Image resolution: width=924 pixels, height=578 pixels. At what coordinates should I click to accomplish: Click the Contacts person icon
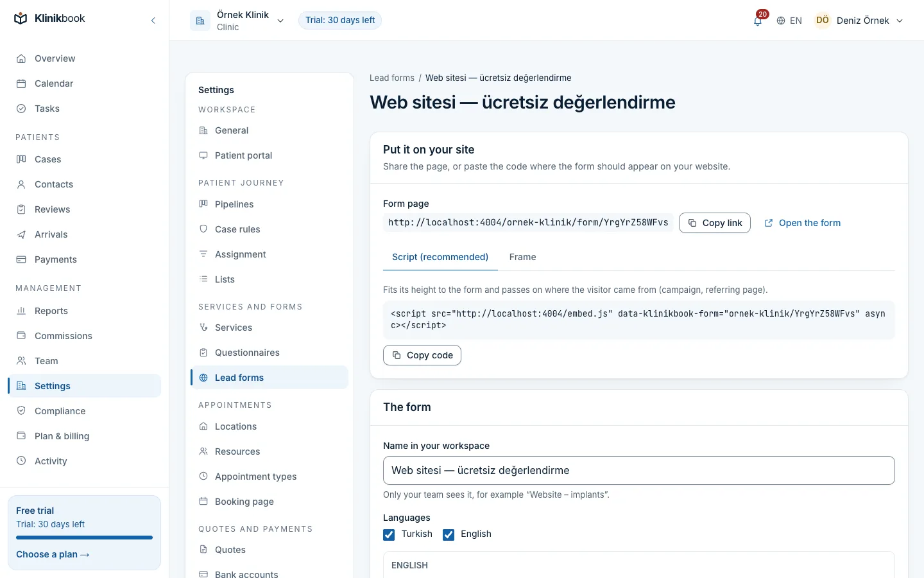point(21,184)
